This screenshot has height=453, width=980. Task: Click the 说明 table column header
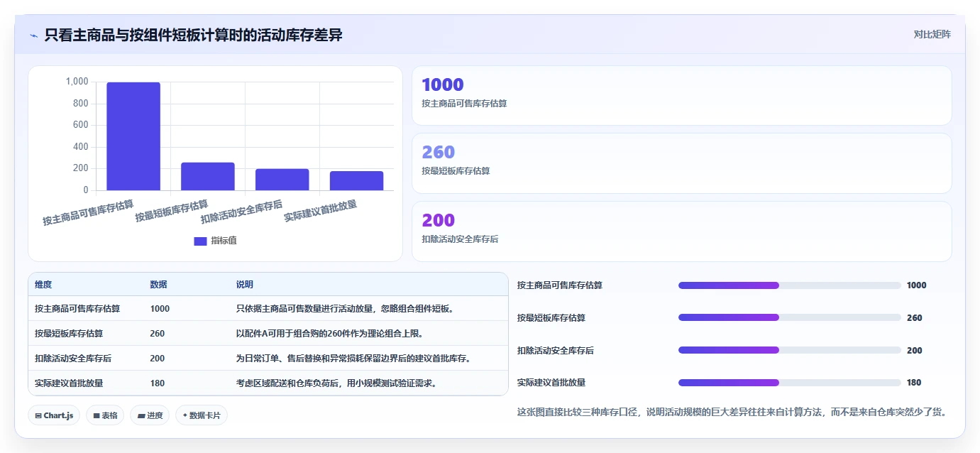[245, 285]
